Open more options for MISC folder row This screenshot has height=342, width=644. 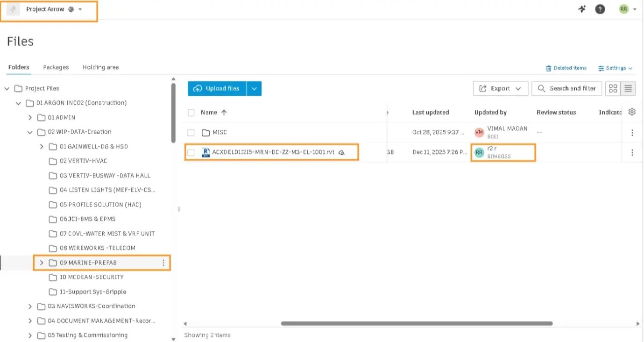click(x=632, y=133)
